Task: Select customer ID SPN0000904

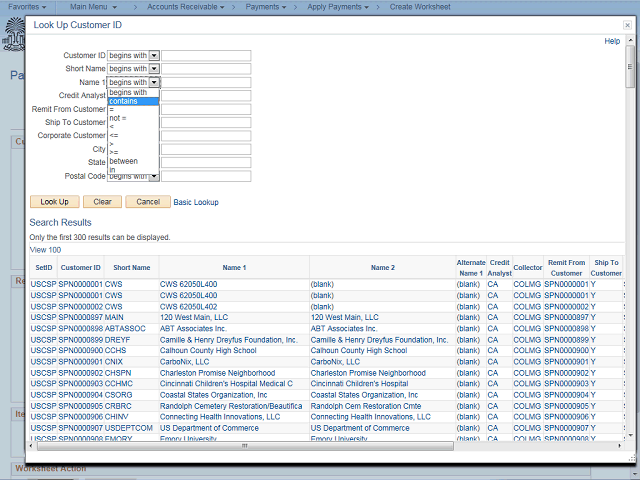Action: (x=80, y=395)
